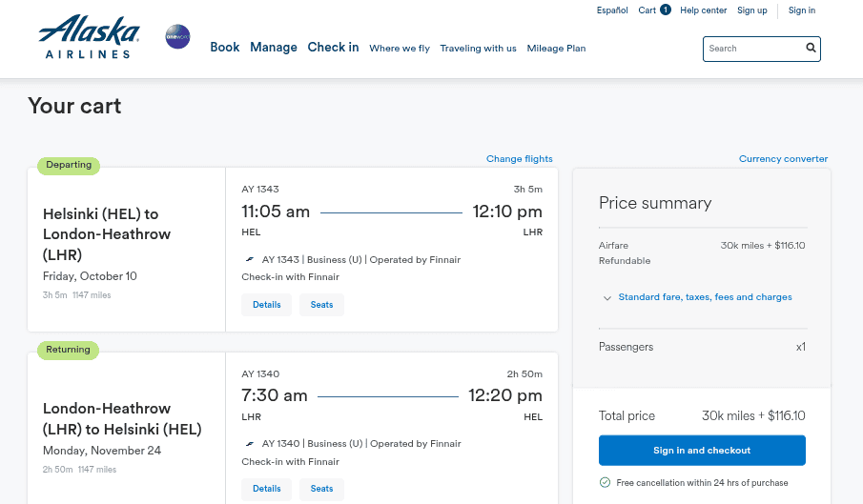Open the Mileage Plan menu
This screenshot has height=504, width=863.
pyautogui.click(x=557, y=49)
